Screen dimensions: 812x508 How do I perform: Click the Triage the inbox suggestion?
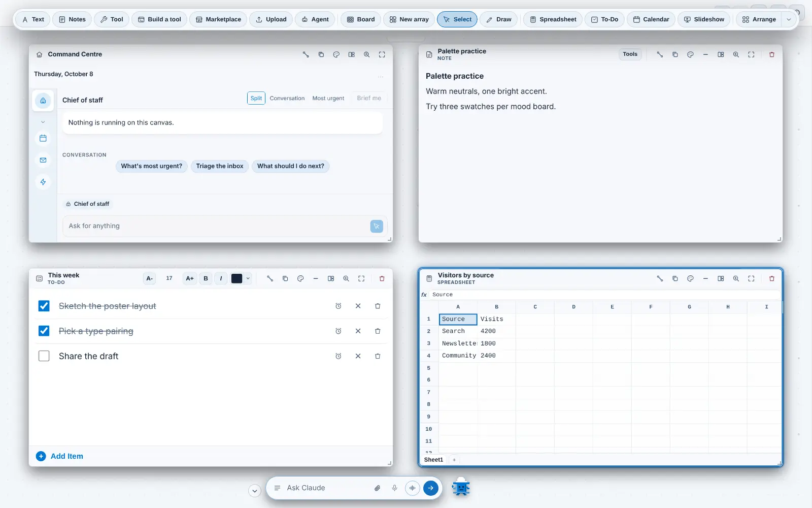pos(220,166)
